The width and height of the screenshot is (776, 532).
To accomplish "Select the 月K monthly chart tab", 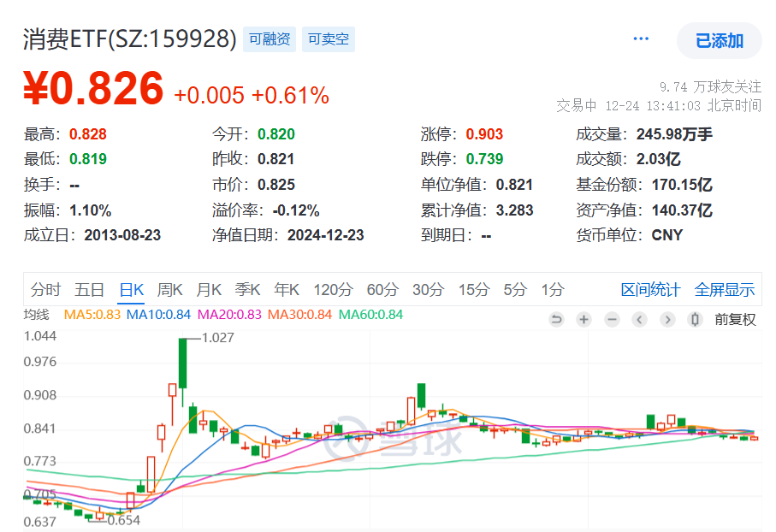I will click(x=208, y=290).
